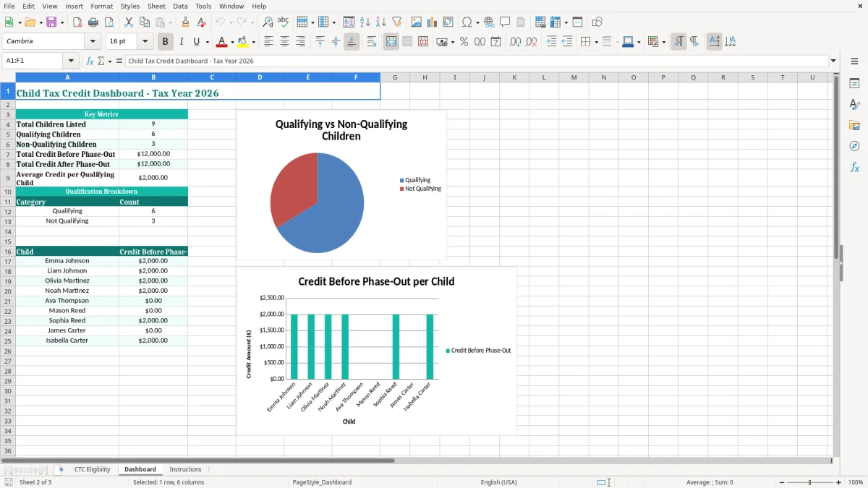868x488 pixels.
Task: Copy the selection via toolbar icon
Action: [145, 22]
